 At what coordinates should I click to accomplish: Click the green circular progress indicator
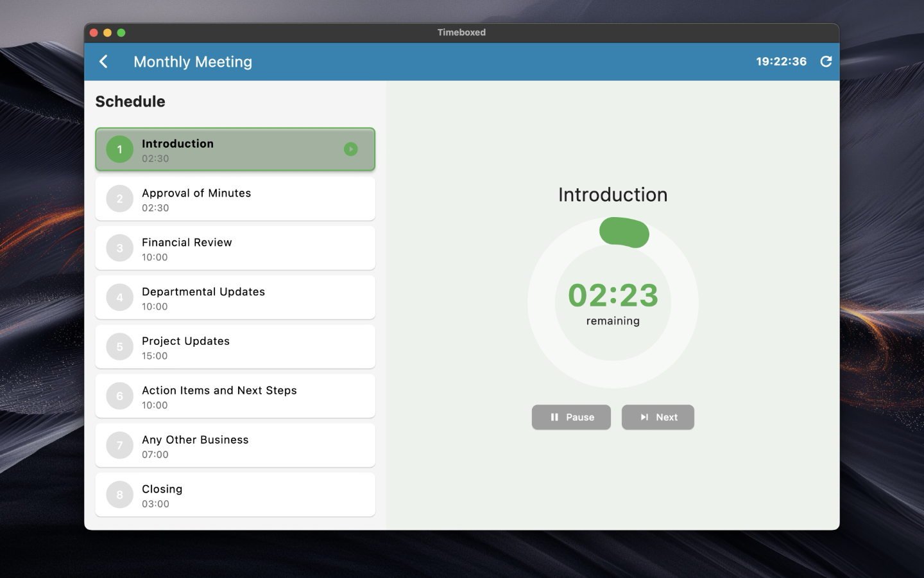[x=624, y=232]
